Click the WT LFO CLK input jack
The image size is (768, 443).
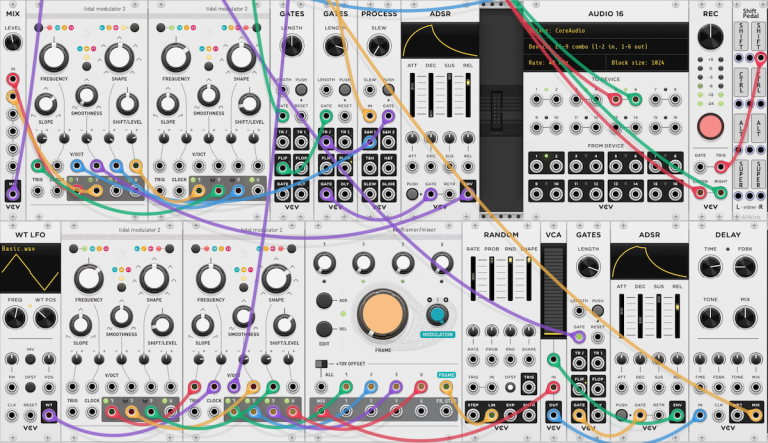(12, 415)
